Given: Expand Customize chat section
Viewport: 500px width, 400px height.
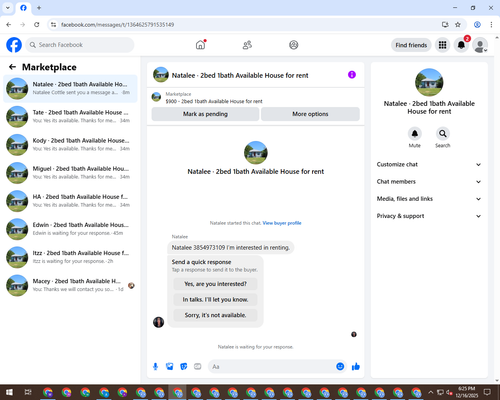Looking at the screenshot, I should pyautogui.click(x=429, y=164).
